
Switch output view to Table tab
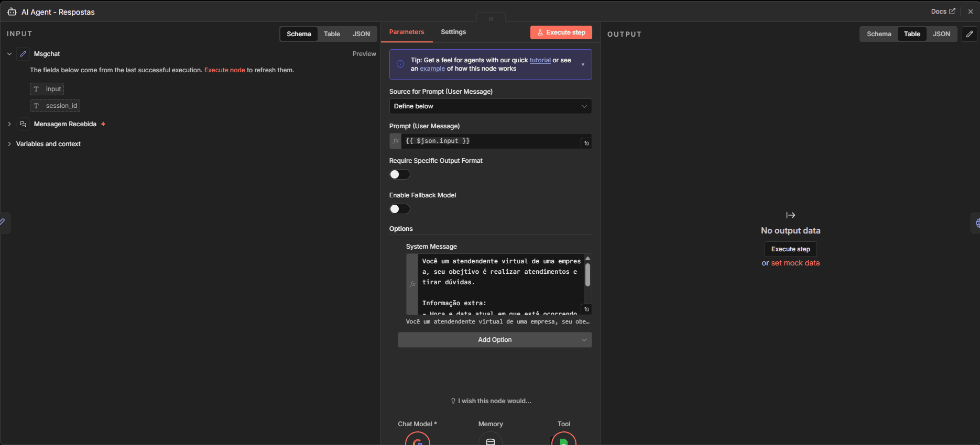coord(912,34)
